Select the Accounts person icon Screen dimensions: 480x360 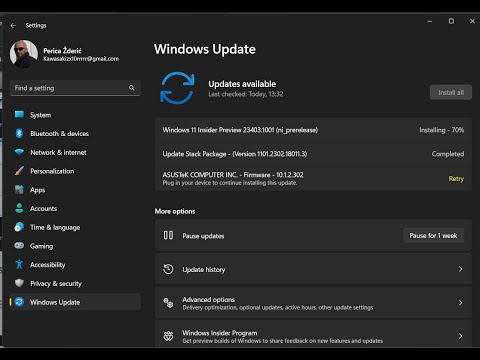(19, 208)
